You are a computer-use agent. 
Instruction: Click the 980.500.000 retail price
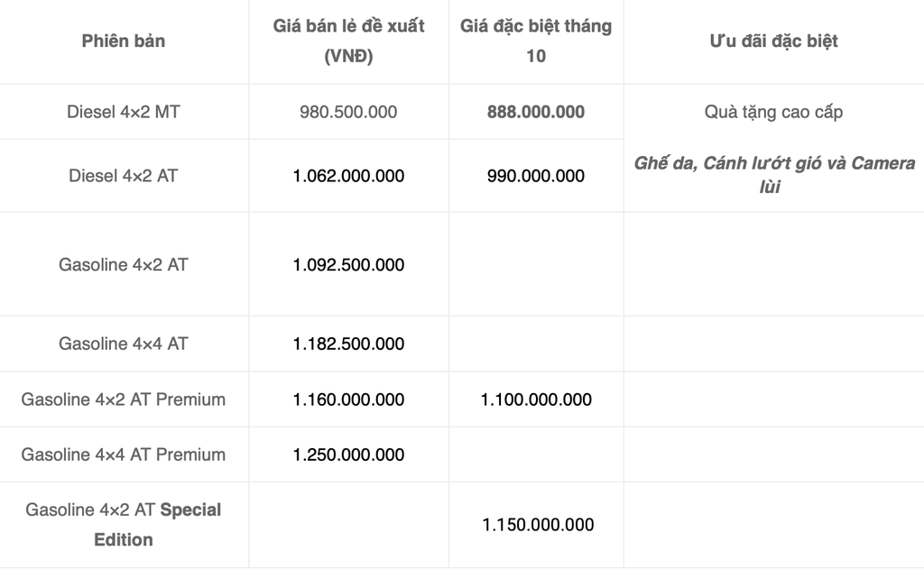348,112
